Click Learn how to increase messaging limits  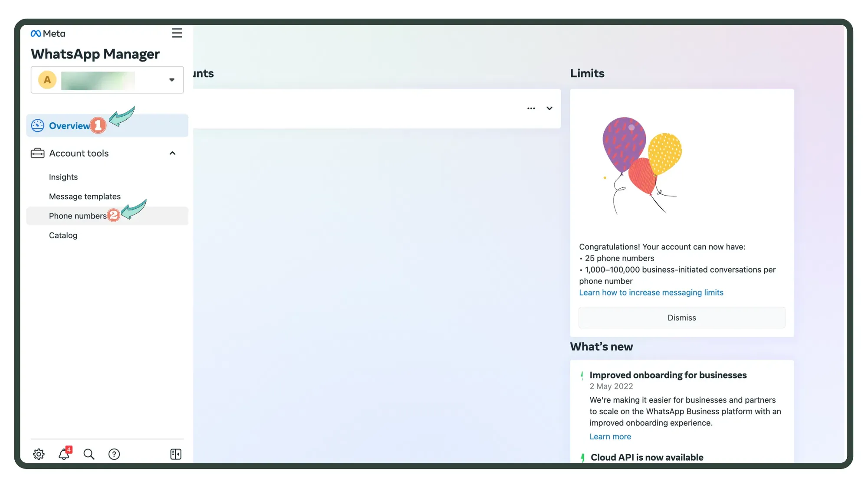(651, 292)
